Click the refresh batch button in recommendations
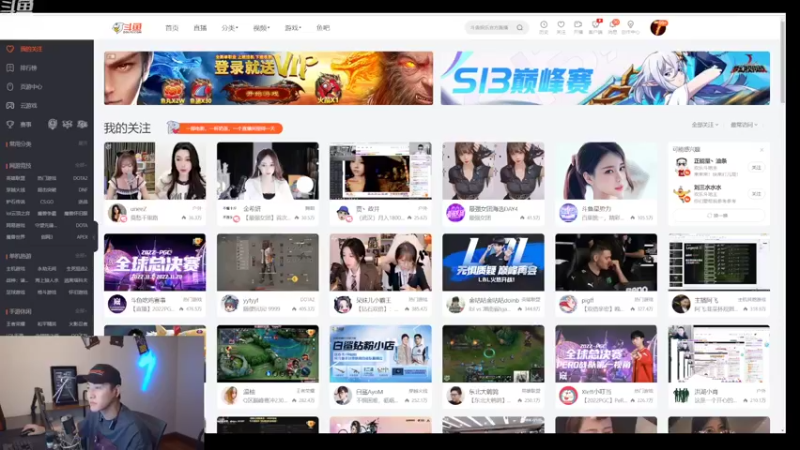The height and width of the screenshot is (450, 800). click(718, 216)
